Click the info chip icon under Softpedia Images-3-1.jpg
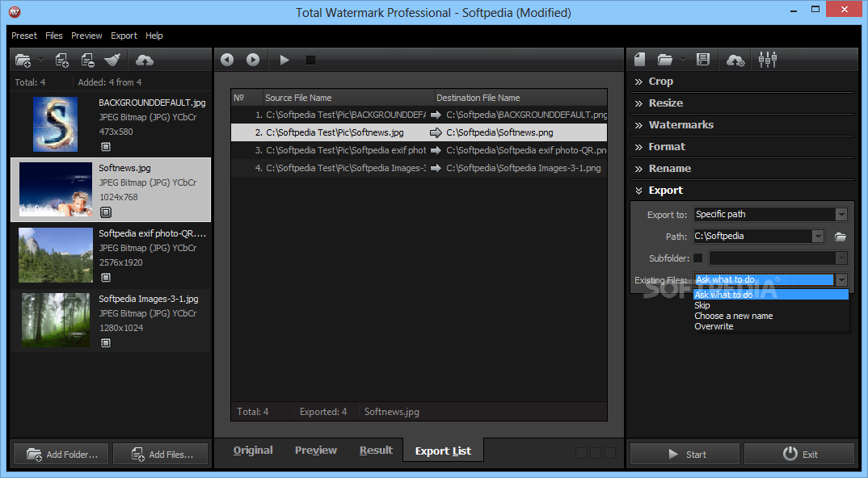The height and width of the screenshot is (478, 868). (106, 342)
